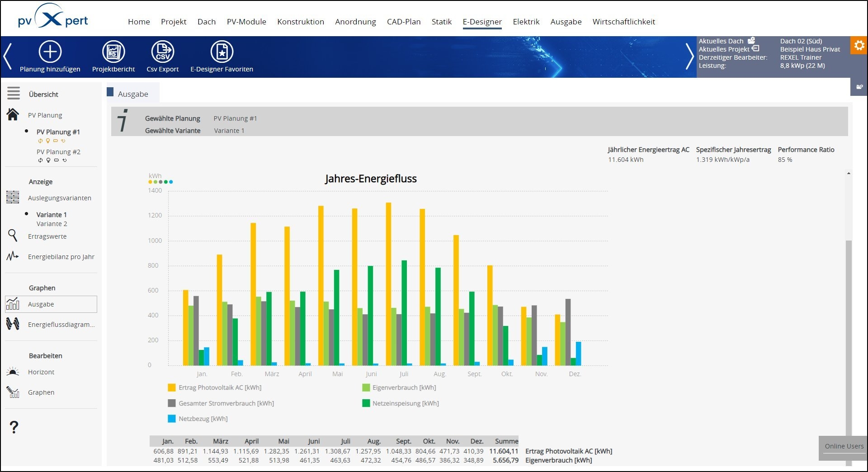Toggle the Netzbezug kWh legend entry
This screenshot has height=472, width=868.
(171, 419)
